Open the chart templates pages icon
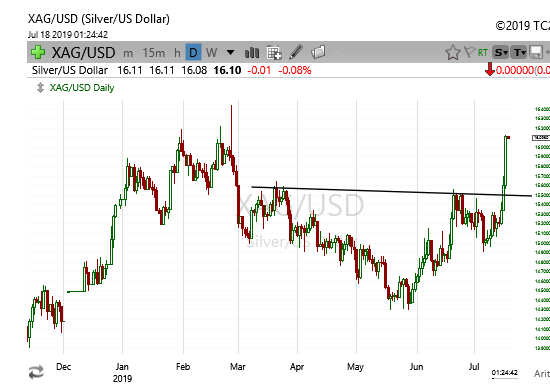 [x=318, y=52]
